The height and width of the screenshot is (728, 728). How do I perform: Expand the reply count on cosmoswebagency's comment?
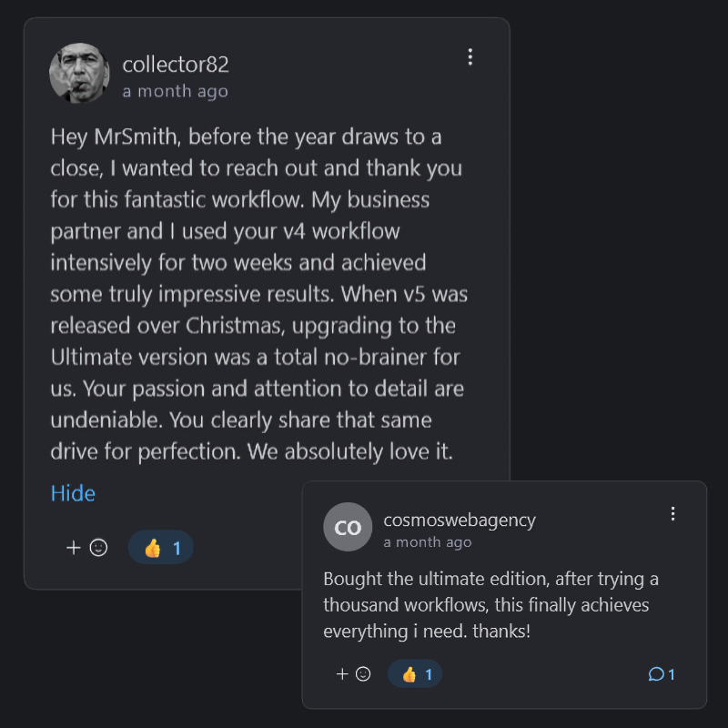click(672, 674)
